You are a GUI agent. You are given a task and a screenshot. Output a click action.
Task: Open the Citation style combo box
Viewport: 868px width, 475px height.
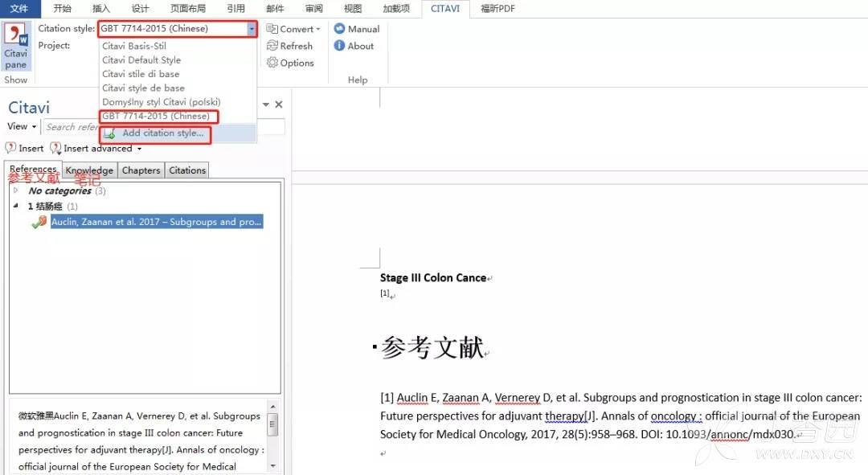tap(178, 29)
